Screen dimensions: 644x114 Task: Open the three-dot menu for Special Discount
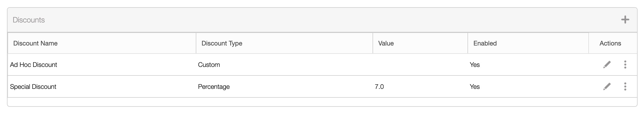click(x=625, y=87)
